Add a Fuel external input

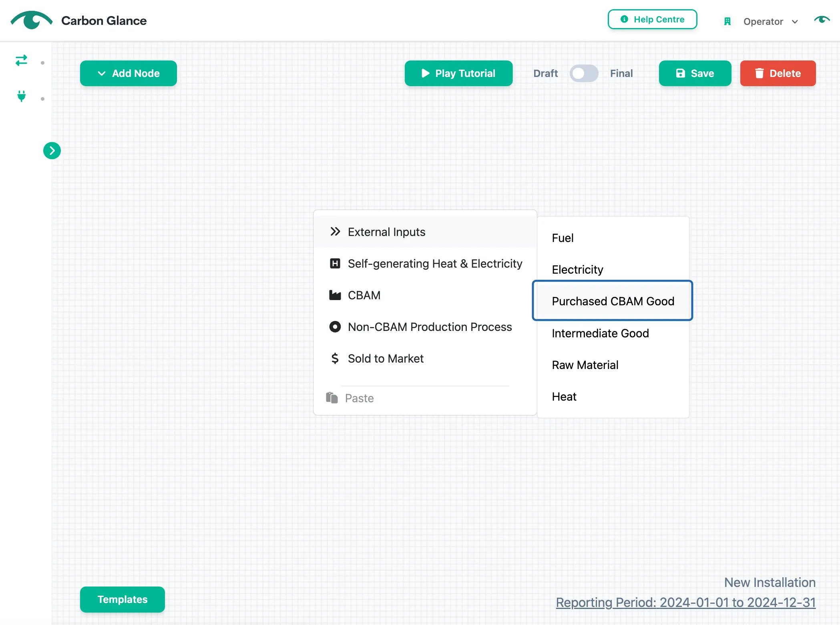pyautogui.click(x=613, y=238)
